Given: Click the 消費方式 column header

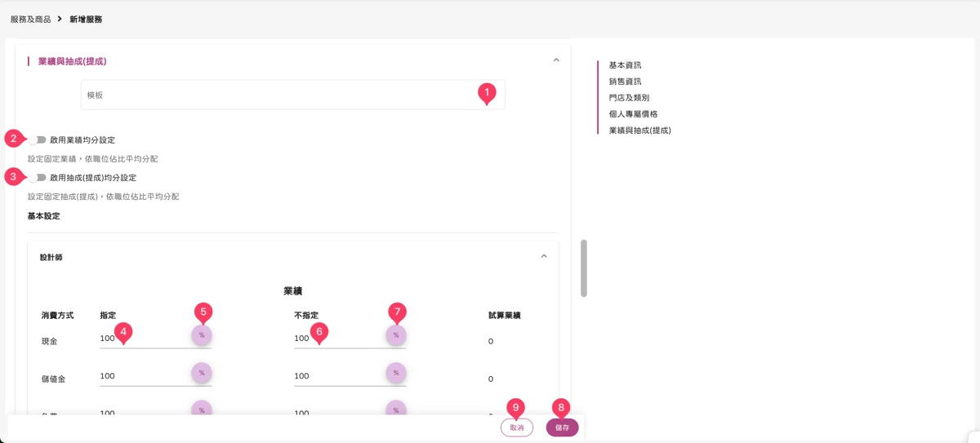Looking at the screenshot, I should click(x=57, y=315).
